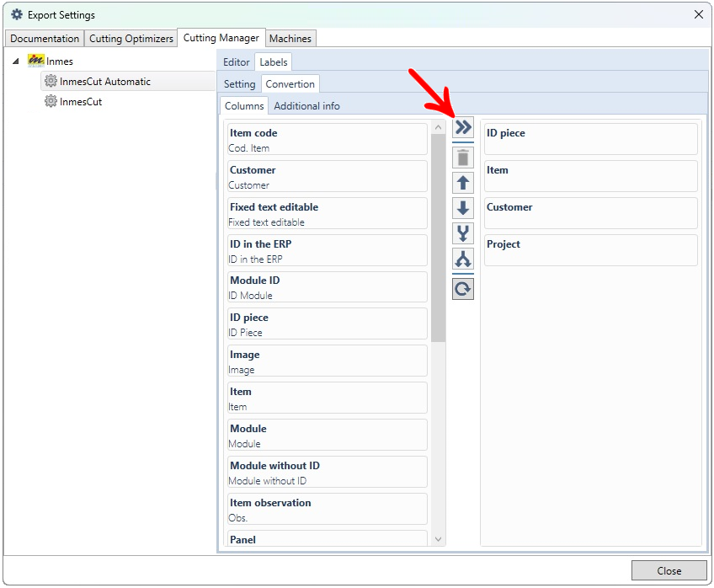The image size is (714, 588).
Task: Select the Project item in right list
Action: (x=590, y=250)
